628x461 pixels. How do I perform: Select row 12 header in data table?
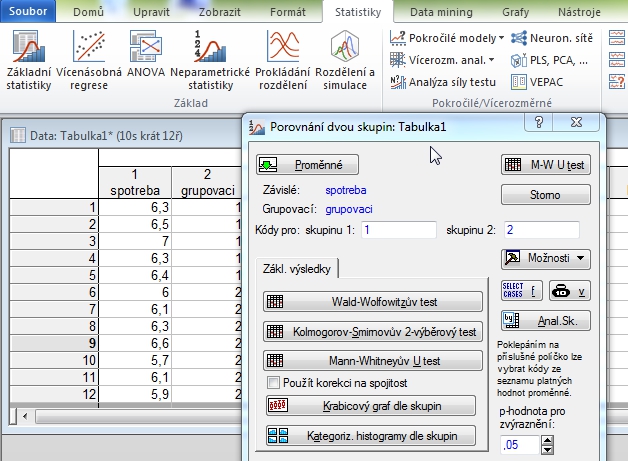click(54, 395)
